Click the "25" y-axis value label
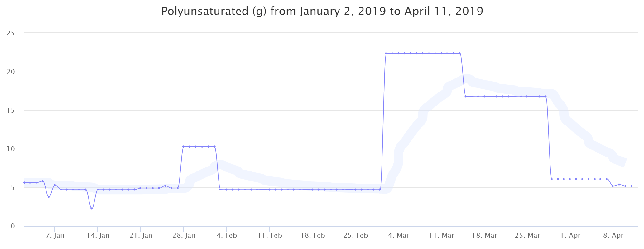Screen dimensions: 644x249 11,33
